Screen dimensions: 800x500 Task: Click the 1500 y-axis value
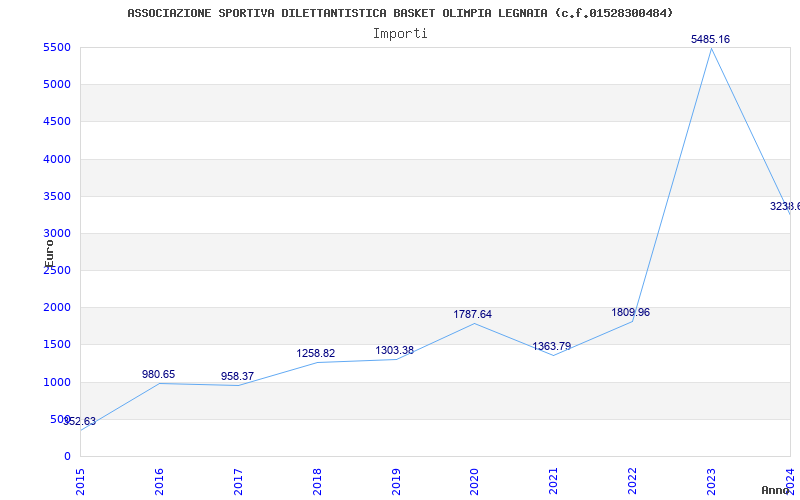pos(57,344)
